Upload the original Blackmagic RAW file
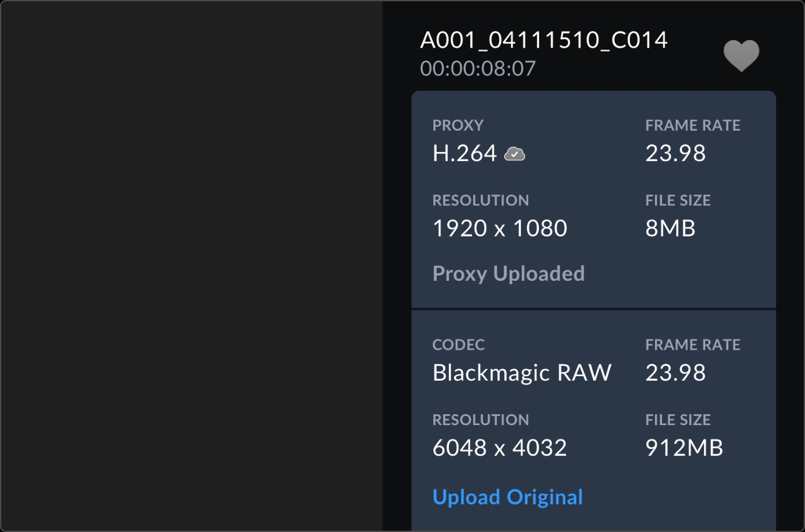This screenshot has width=805, height=532. point(507,497)
